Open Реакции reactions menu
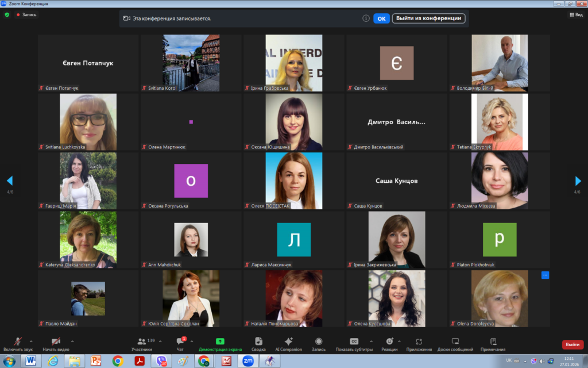588x368 pixels. click(x=389, y=343)
